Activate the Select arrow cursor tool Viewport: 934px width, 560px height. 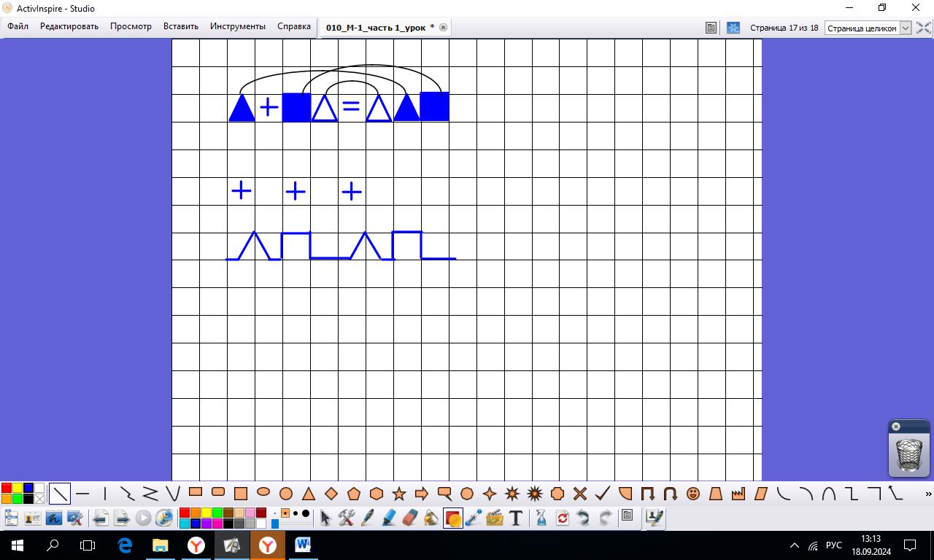(x=325, y=518)
